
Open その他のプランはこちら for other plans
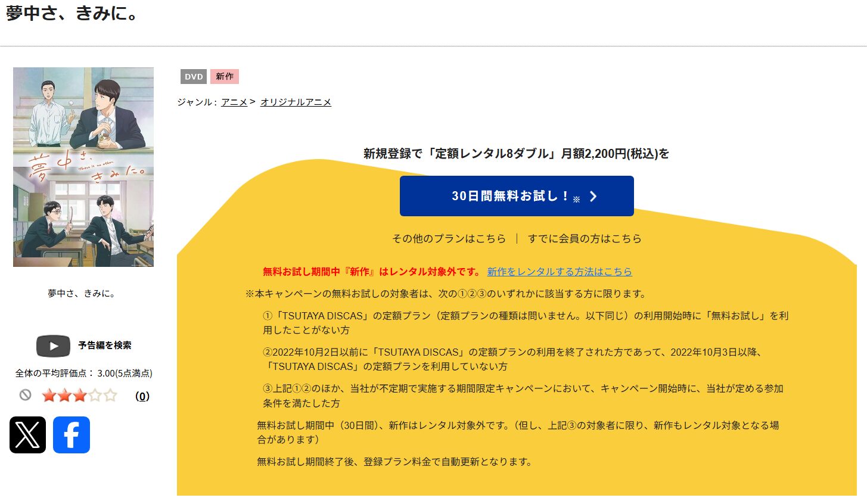pos(450,238)
